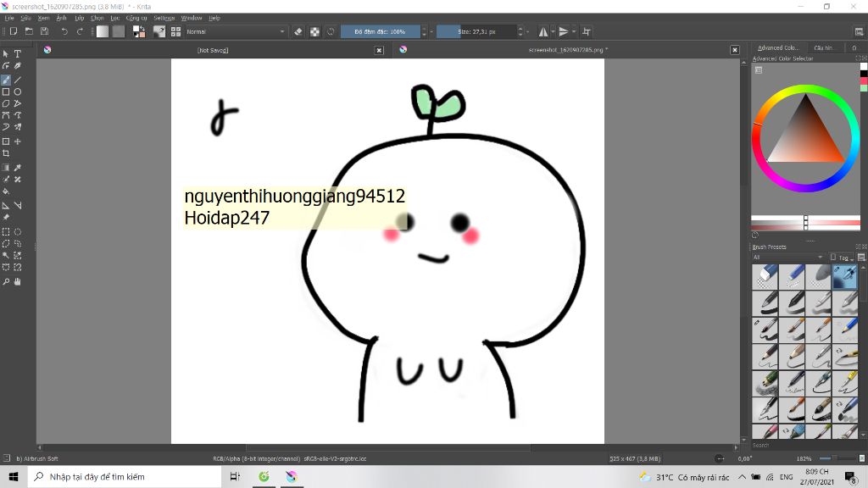868x488 pixels.
Task: Select the Move tool
Action: [18, 141]
